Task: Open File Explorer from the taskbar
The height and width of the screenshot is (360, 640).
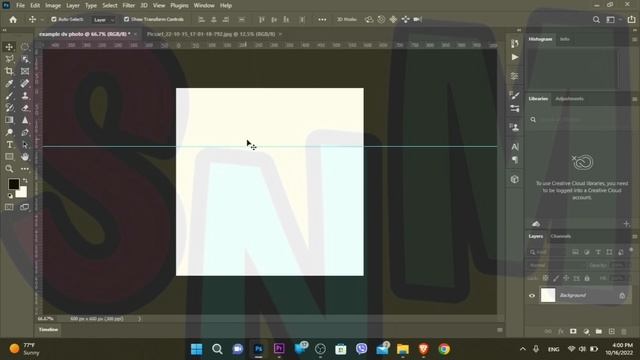Action: (402, 349)
